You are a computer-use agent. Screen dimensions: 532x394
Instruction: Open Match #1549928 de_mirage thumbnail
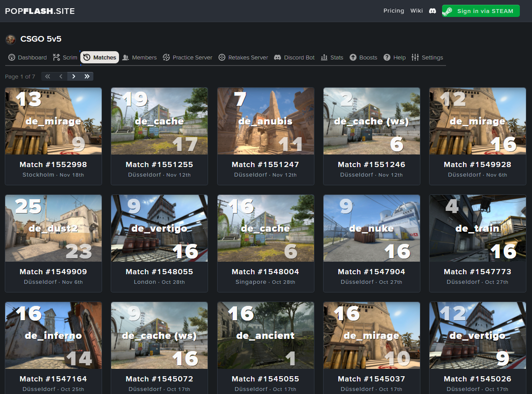click(478, 121)
